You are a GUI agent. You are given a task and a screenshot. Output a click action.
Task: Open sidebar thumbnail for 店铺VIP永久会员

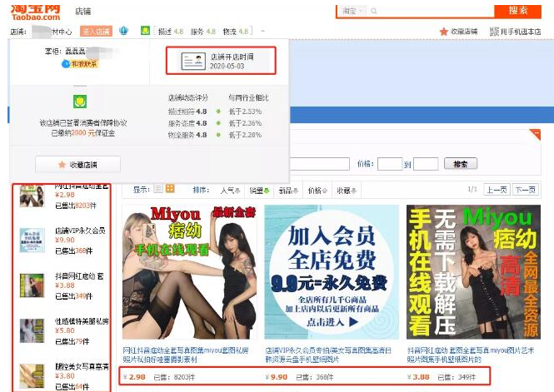click(32, 241)
